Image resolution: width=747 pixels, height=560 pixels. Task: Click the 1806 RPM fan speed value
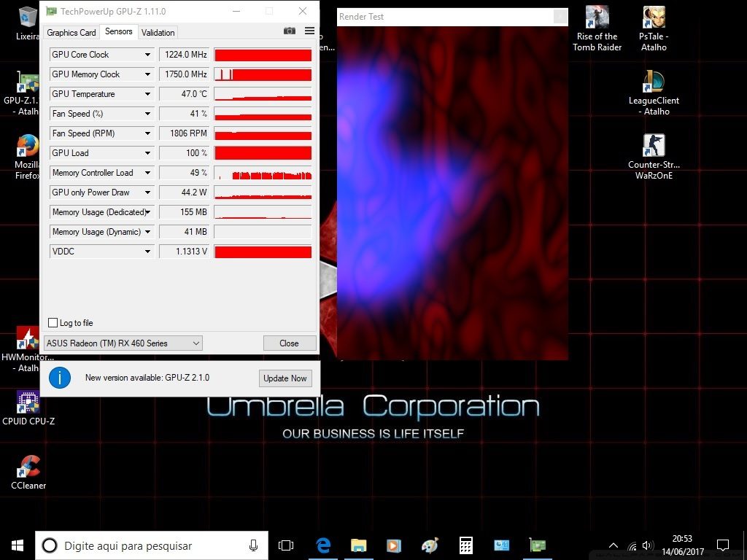pos(185,133)
